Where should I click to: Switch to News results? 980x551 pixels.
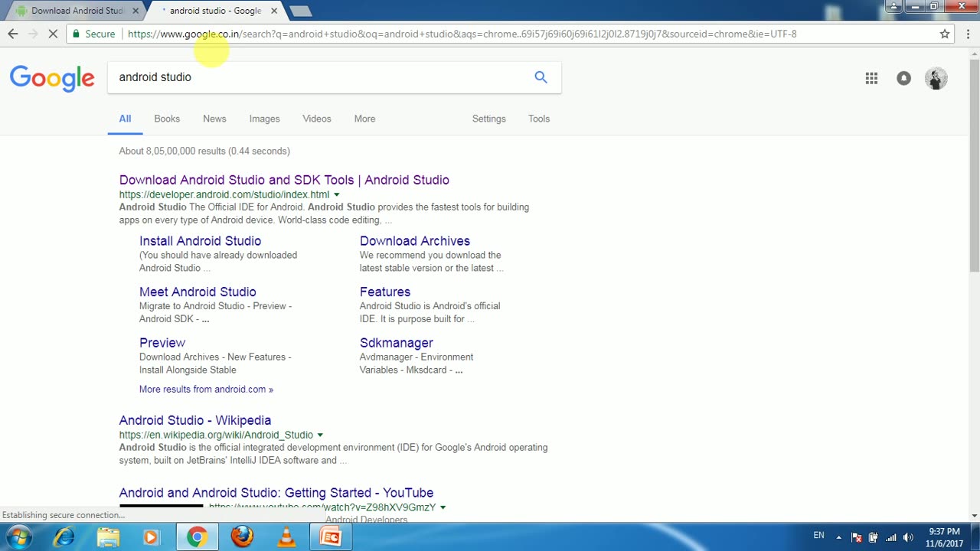coord(214,119)
